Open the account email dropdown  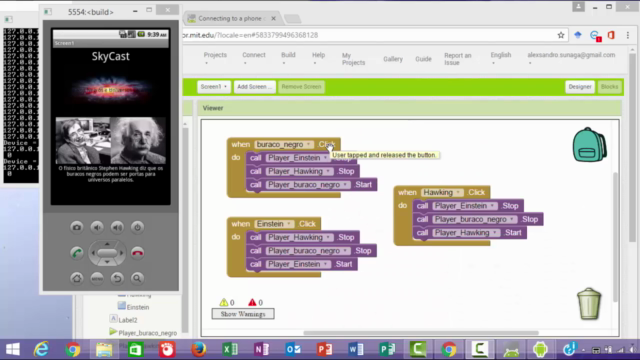coord(571,58)
